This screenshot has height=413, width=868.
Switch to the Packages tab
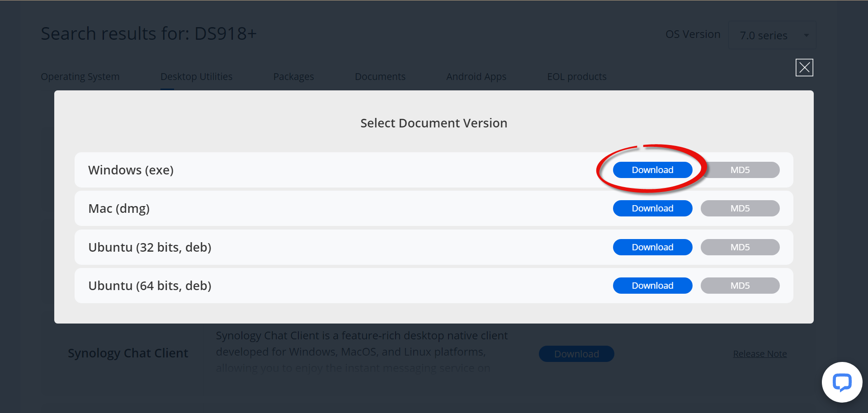pos(293,76)
